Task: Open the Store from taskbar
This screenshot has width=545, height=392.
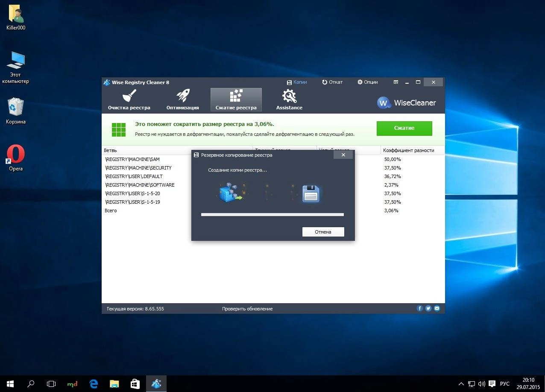Action: coord(135,384)
